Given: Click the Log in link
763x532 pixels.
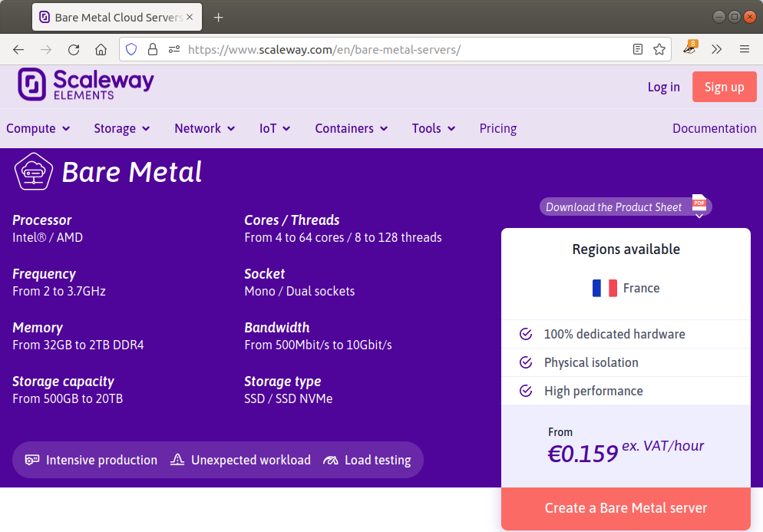Looking at the screenshot, I should coord(663,87).
